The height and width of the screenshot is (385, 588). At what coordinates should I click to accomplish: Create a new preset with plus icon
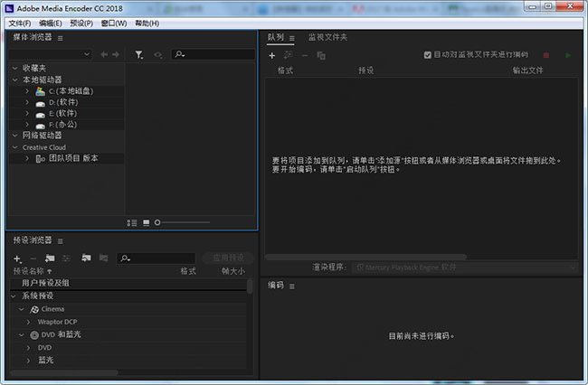pyautogui.click(x=17, y=258)
